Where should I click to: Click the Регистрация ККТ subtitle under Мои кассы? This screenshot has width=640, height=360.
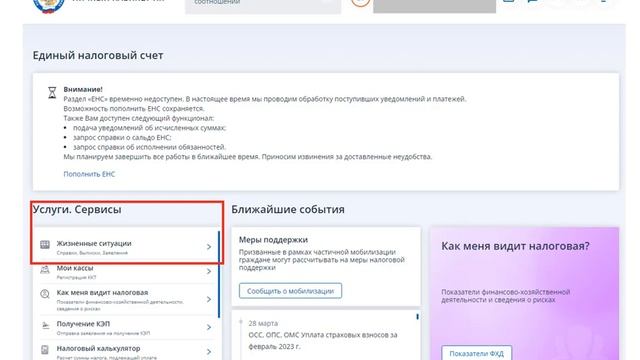tap(76, 278)
